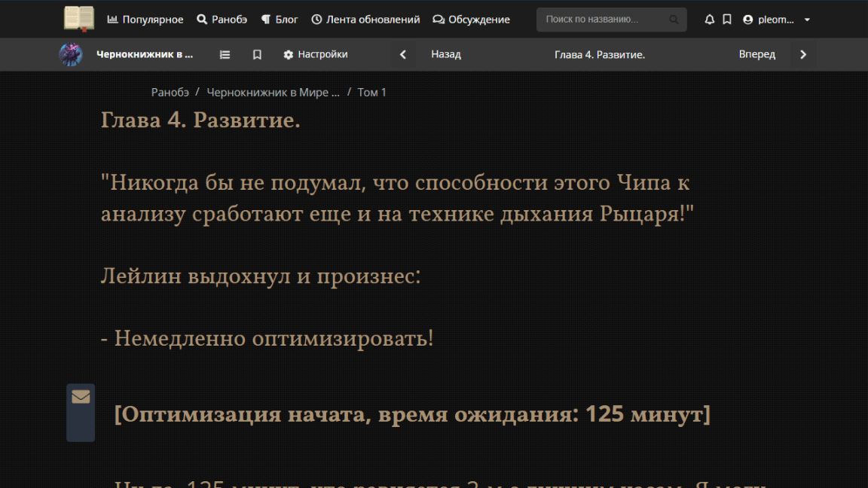Click the right chevron next arrow
The image size is (868, 488).
(x=803, y=54)
